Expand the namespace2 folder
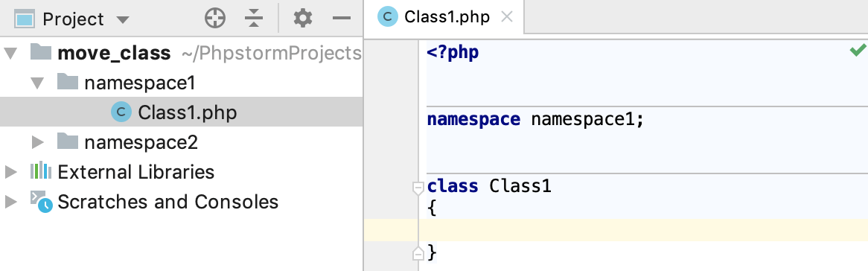This screenshot has width=868, height=271. [x=38, y=142]
